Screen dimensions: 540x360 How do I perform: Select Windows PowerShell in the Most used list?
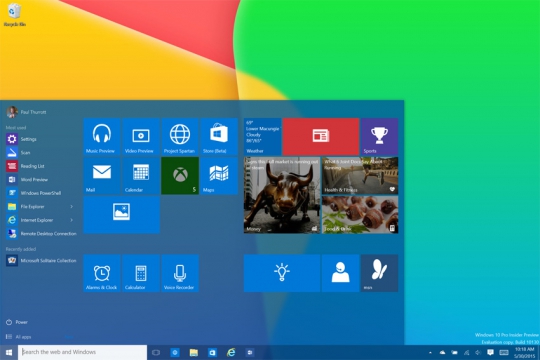point(41,193)
